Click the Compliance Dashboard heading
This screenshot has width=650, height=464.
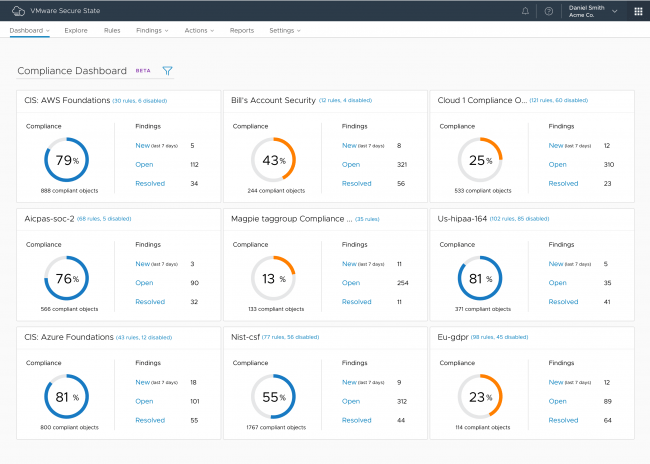[x=72, y=71]
